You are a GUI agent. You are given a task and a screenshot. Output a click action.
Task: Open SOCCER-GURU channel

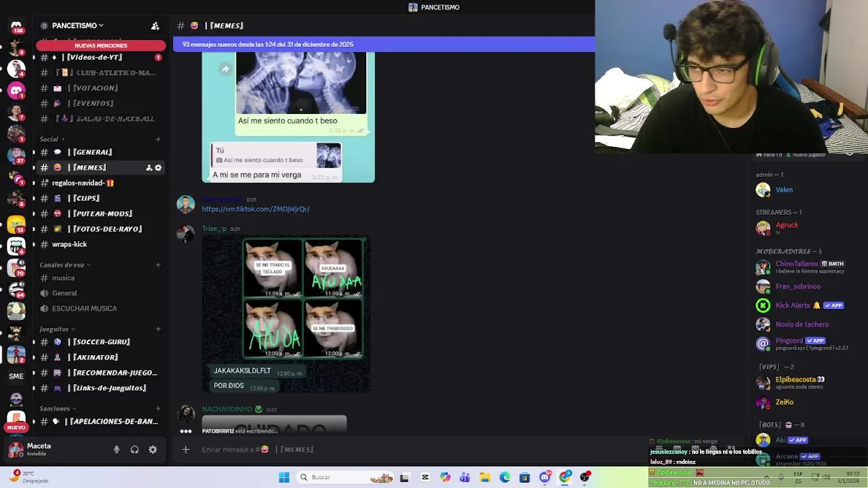(x=101, y=342)
